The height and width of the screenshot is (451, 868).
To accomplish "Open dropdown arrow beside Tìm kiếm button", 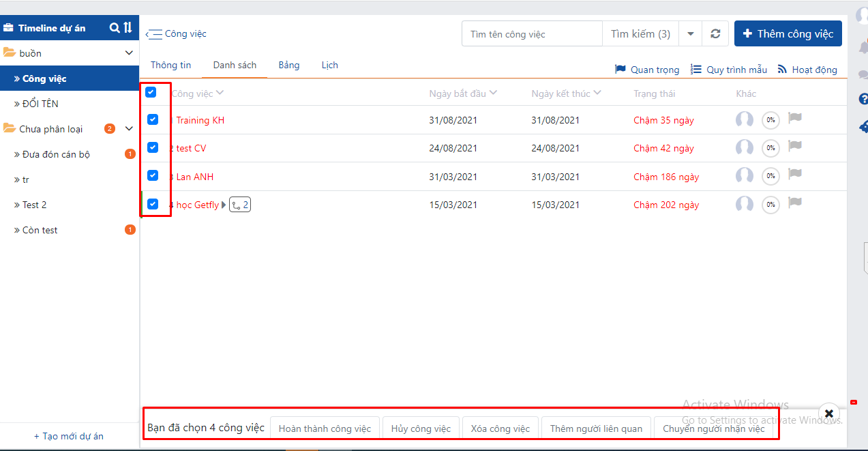I will (x=690, y=34).
